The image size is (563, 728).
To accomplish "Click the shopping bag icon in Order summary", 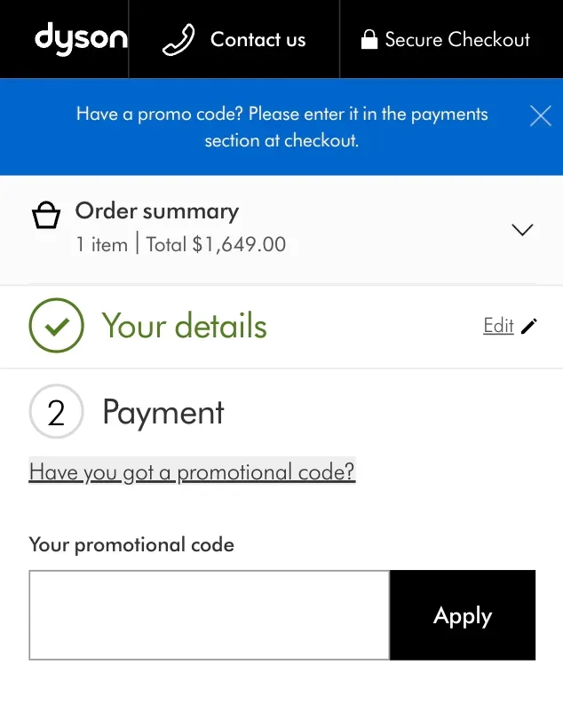I will pyautogui.click(x=46, y=214).
